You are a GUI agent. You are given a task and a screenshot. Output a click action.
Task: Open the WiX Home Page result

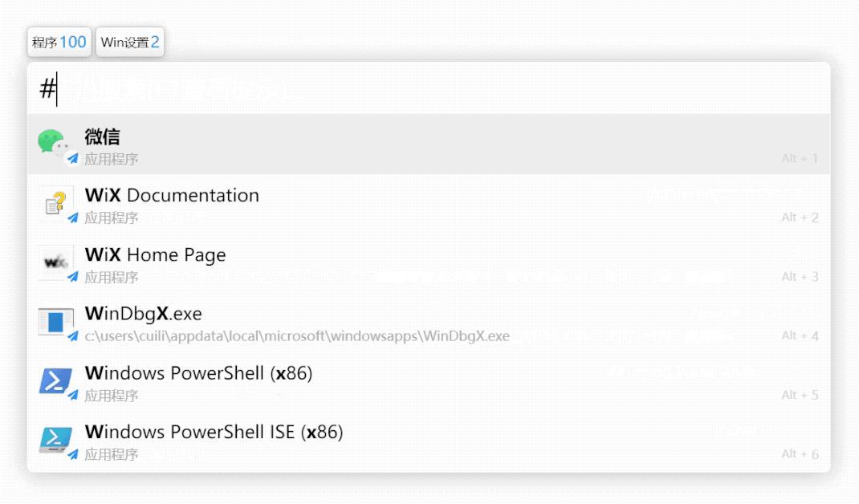click(155, 255)
